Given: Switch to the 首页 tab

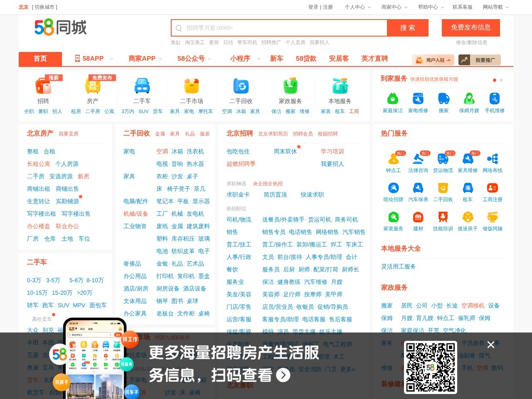Looking at the screenshot, I should 40,59.
